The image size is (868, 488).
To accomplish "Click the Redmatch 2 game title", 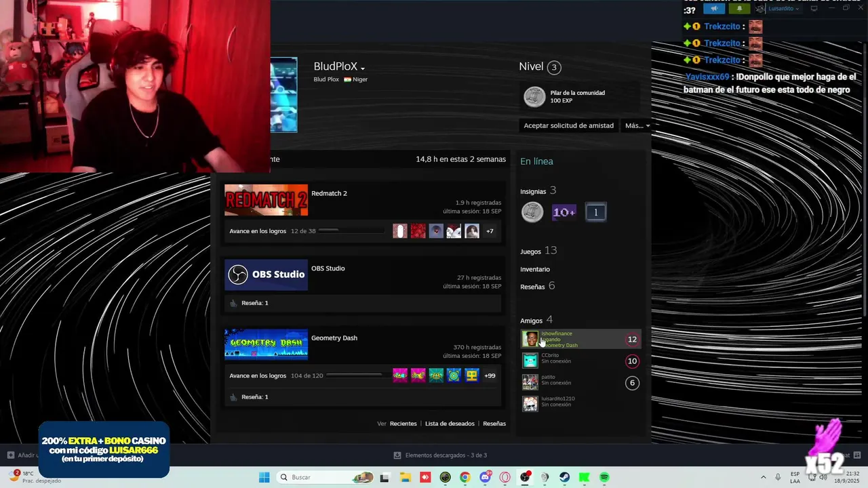I will pos(329,193).
